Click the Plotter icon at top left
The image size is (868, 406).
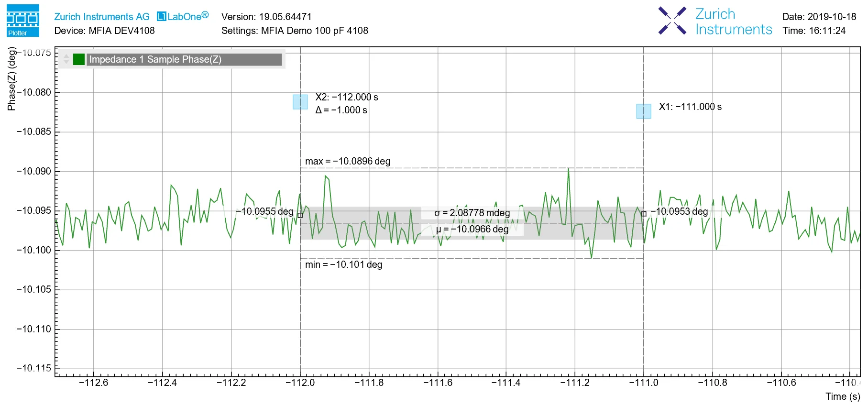(x=23, y=21)
